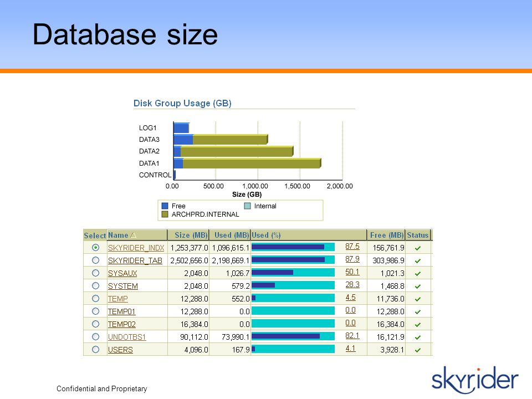Click the LOG1 bar in the chart

(182, 128)
